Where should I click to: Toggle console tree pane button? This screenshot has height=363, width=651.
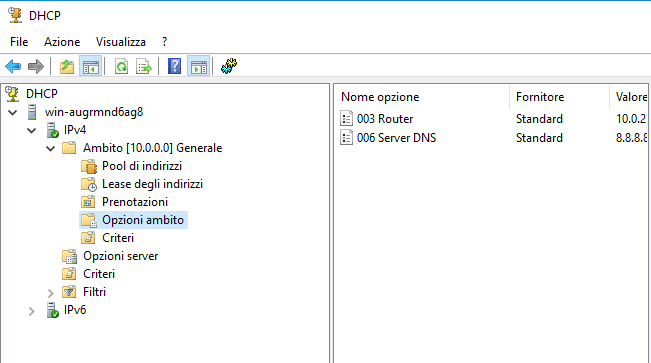point(91,66)
